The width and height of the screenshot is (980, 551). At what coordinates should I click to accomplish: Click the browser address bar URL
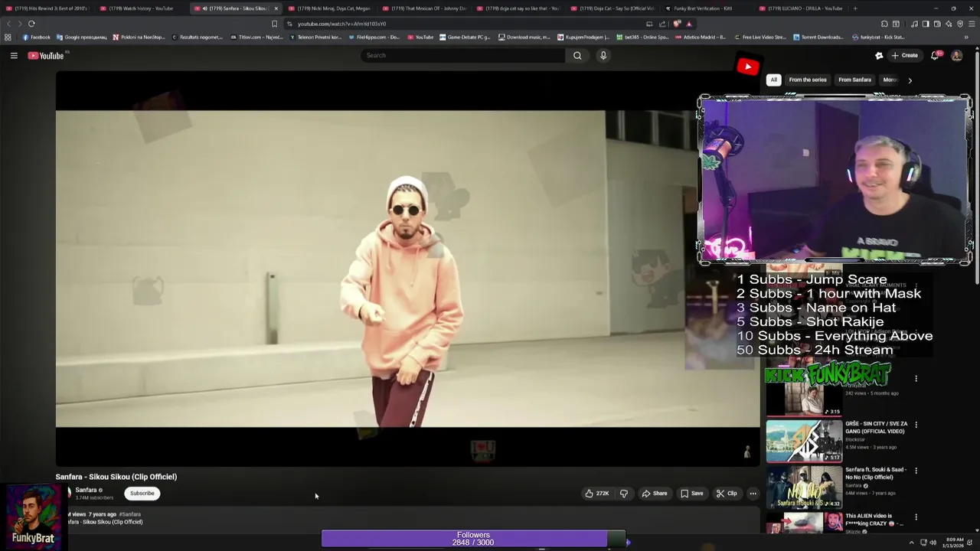point(341,24)
